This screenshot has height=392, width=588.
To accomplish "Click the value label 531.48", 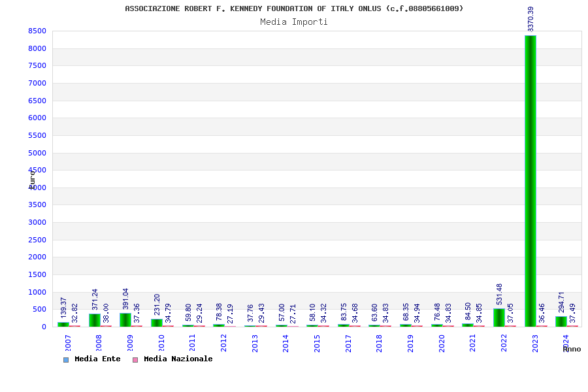I will [x=499, y=294].
